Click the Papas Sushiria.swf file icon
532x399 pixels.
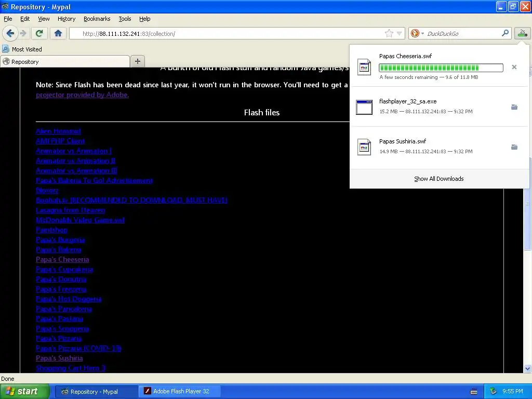pos(364,147)
